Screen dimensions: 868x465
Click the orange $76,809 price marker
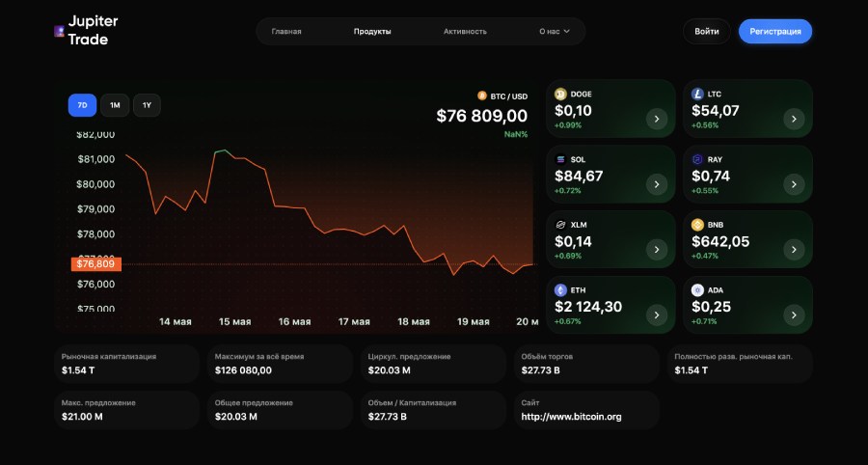95,264
